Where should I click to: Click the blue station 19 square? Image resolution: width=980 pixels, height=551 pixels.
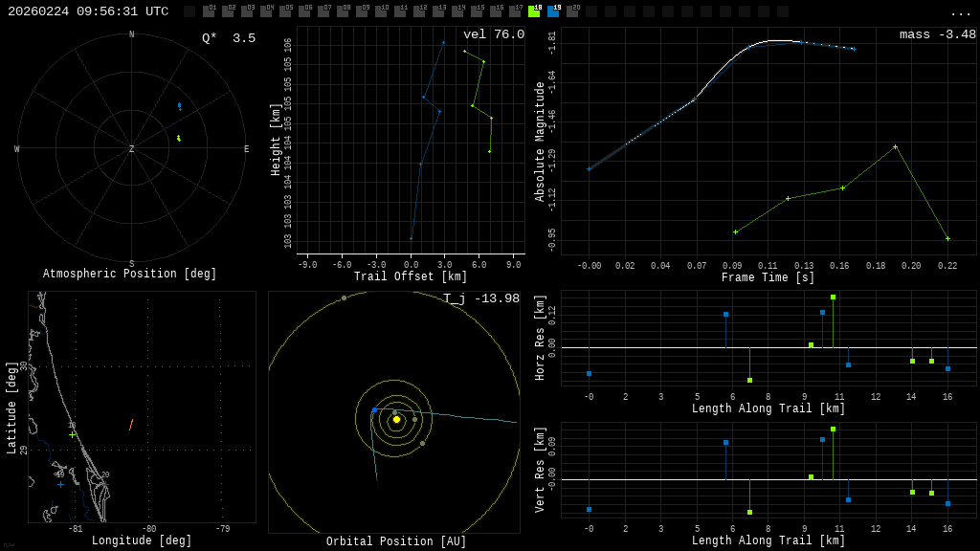[554, 11]
